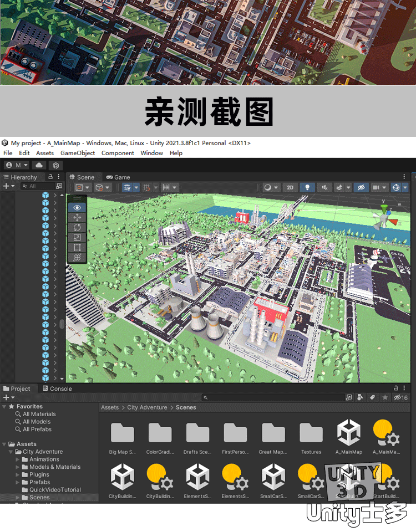Screen dimensions: 416x532
Task: Click the gizmos globe icon
Action: click(x=395, y=187)
